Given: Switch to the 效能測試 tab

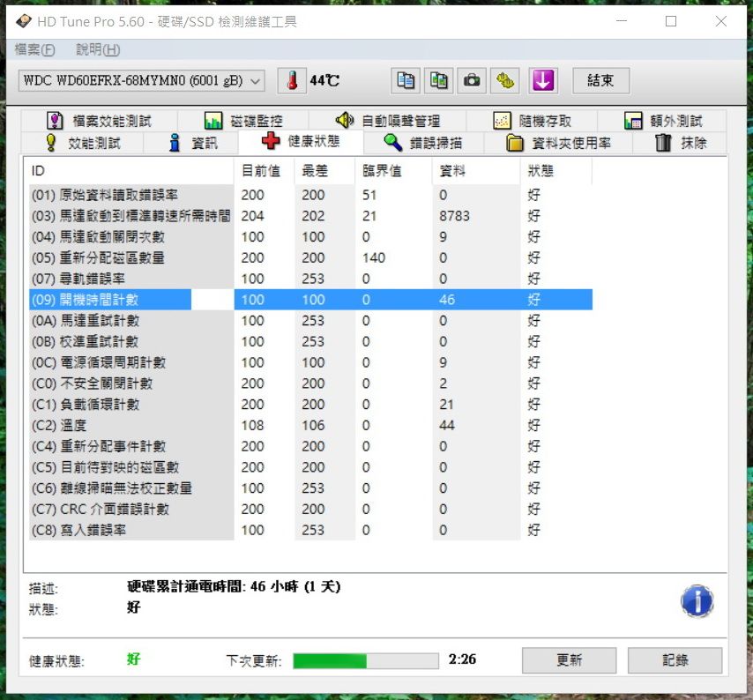Looking at the screenshot, I should click(x=82, y=143).
